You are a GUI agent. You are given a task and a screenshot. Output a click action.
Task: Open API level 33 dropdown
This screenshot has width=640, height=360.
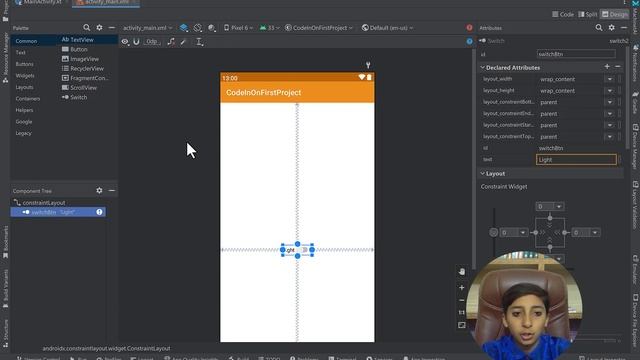pos(269,28)
